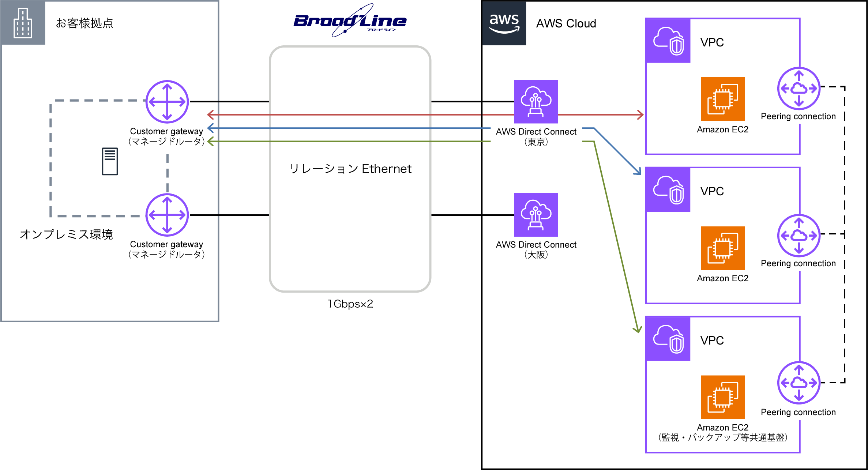This screenshot has width=868, height=470.
Task: Select the Amazon EC2 icon in the bottom VPC
Action: pos(722,397)
